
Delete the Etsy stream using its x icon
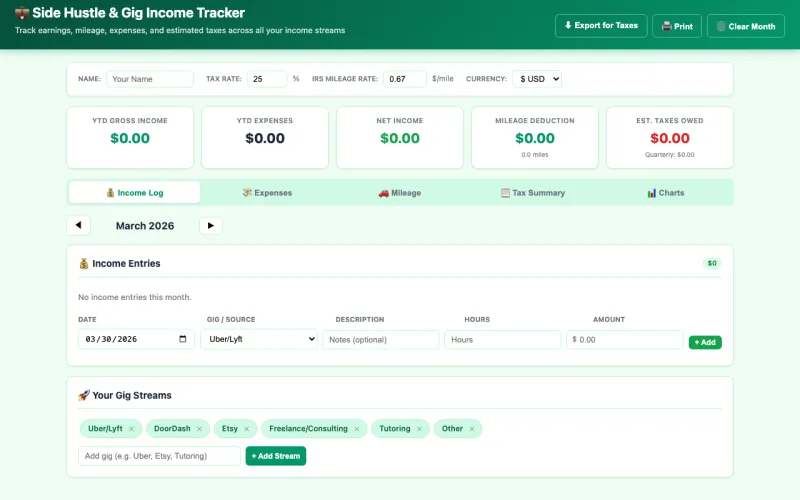point(247,429)
